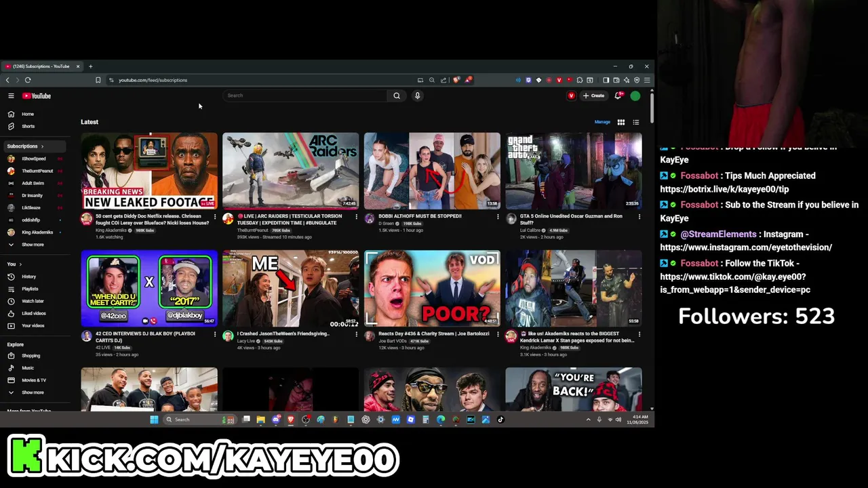The image size is (868, 488).
Task: Open GTA 5 Online Unedited video title
Action: 571,220
